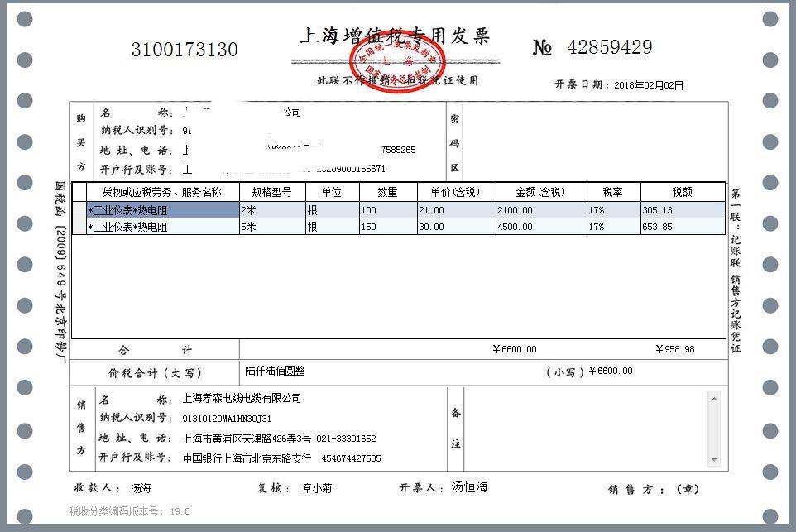Click the unit price cell 21.00
Viewport: 796px width, 532px height.
click(456, 209)
